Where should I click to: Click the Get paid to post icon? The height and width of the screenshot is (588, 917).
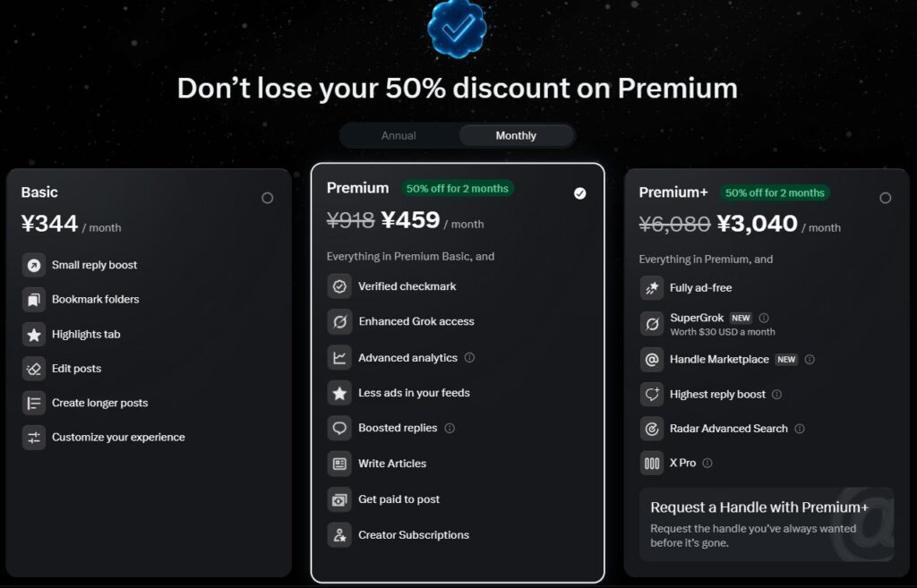pos(339,499)
